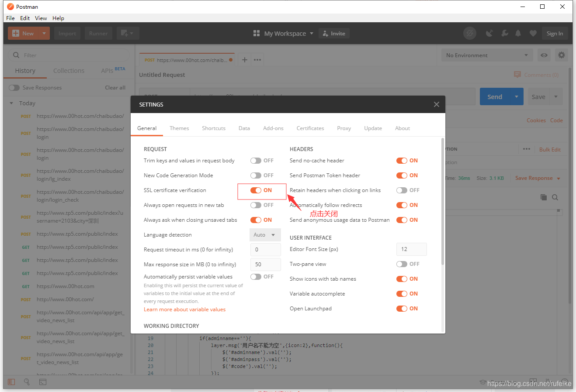Viewport: 576px width, 392px height.
Task: Click the response search magnifier icon
Action: (555, 197)
